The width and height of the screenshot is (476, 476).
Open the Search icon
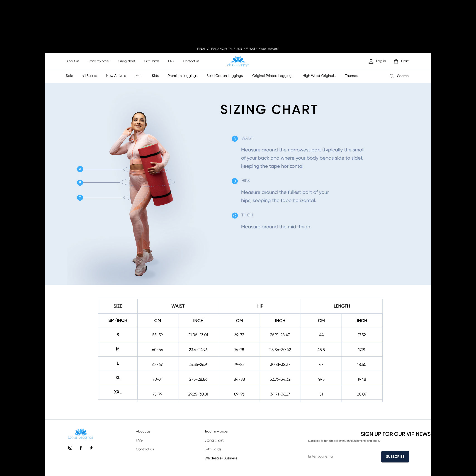[x=391, y=76]
